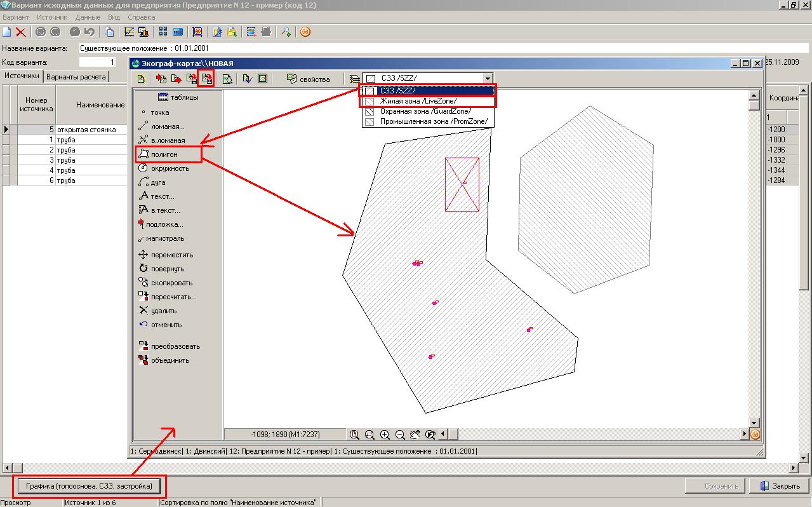Click the свойства properties button
Viewport: 812px width, 507px height.
point(309,79)
